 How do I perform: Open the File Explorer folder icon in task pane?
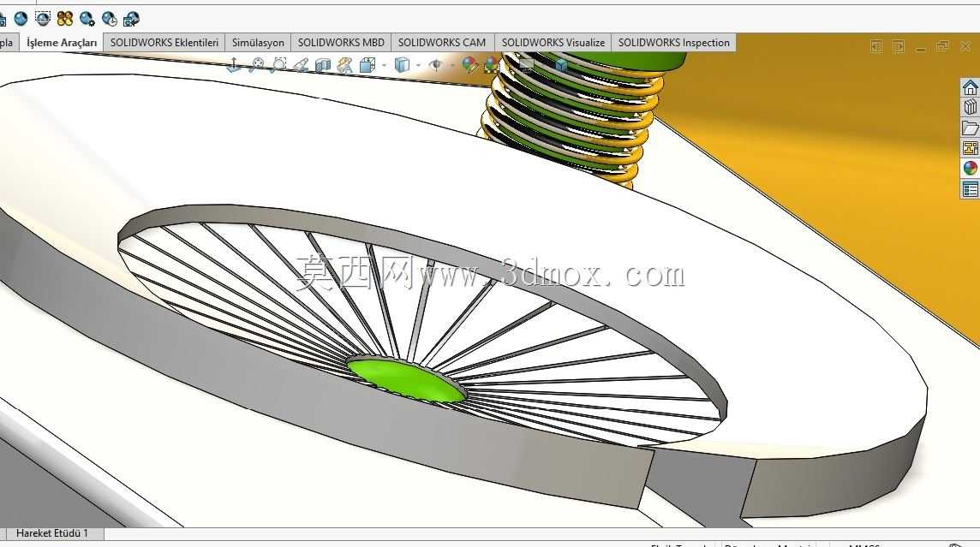(x=970, y=128)
